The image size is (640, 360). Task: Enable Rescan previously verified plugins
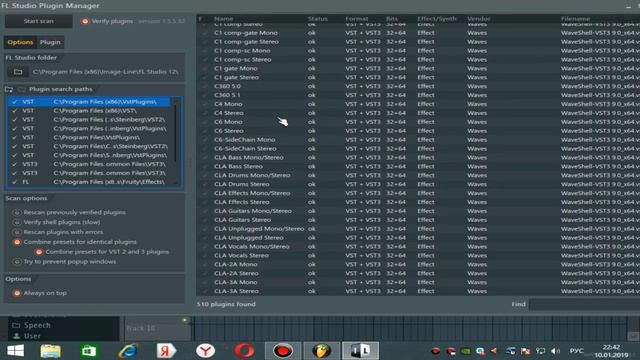[x=17, y=212]
